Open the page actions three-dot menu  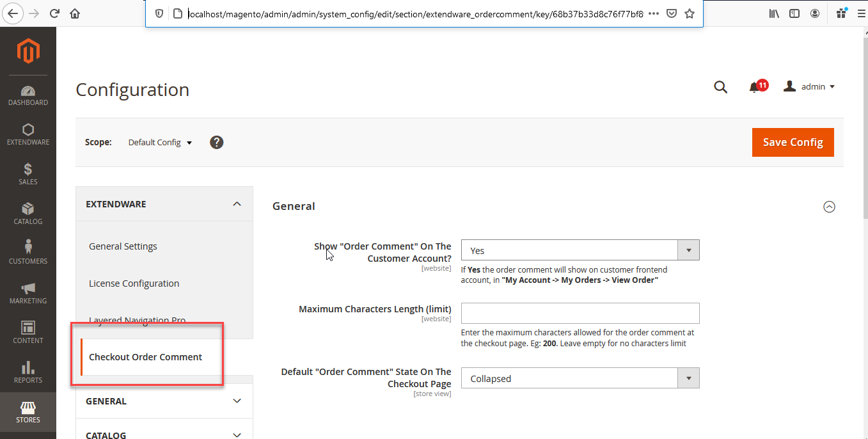tap(654, 13)
